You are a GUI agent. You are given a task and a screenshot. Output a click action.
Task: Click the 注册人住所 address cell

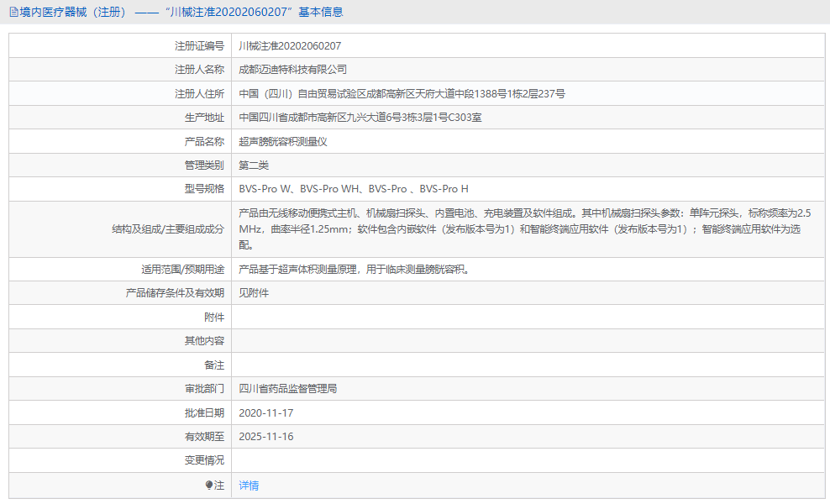(x=401, y=93)
